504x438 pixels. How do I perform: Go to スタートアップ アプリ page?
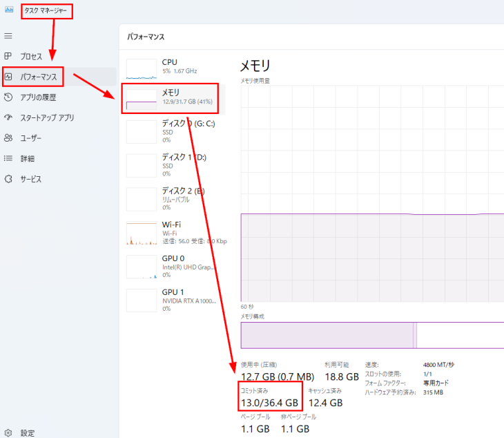point(47,117)
